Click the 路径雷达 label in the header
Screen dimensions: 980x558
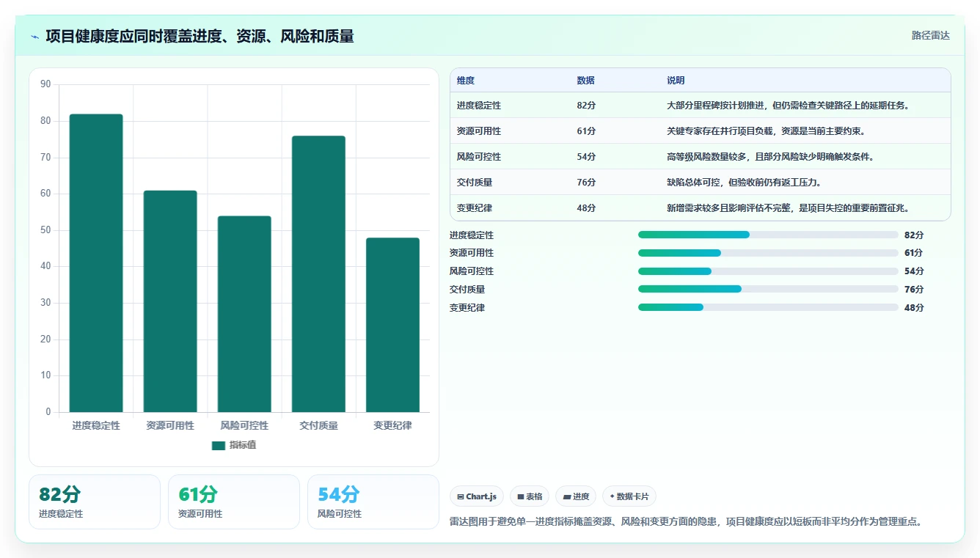click(930, 35)
